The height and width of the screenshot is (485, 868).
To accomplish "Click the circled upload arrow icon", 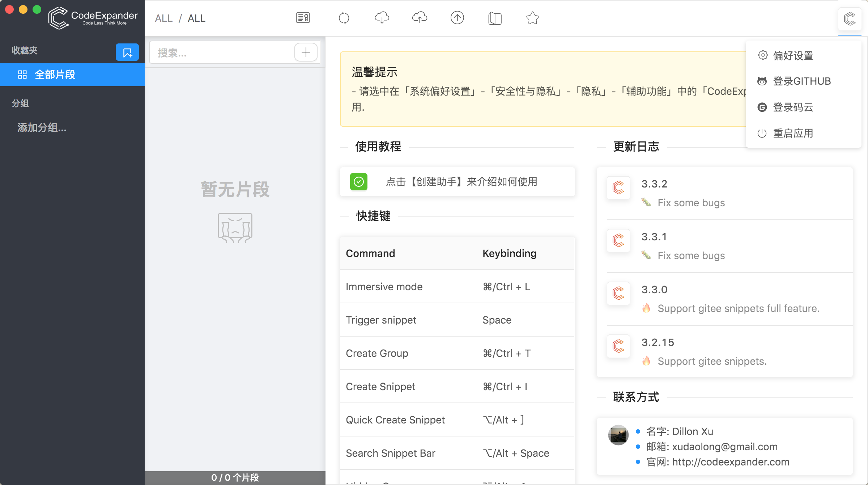I will (457, 18).
